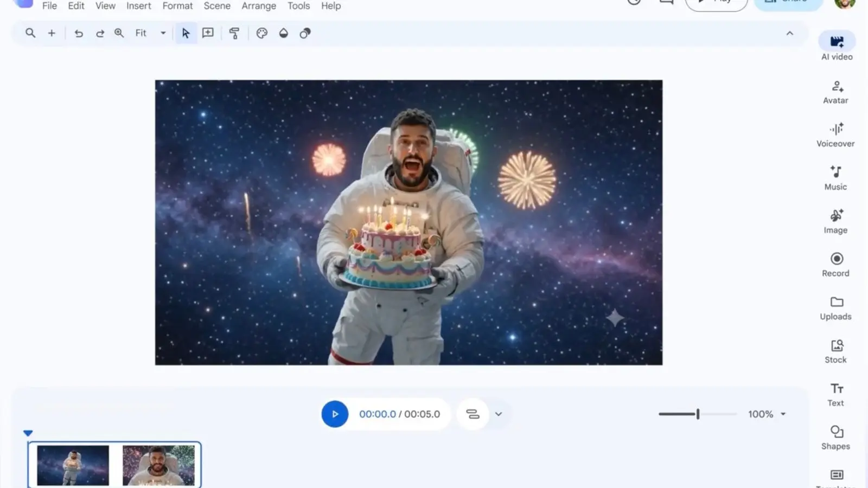This screenshot has width=868, height=488.
Task: Open the 100% timeline zoom dropdown
Action: pos(767,414)
